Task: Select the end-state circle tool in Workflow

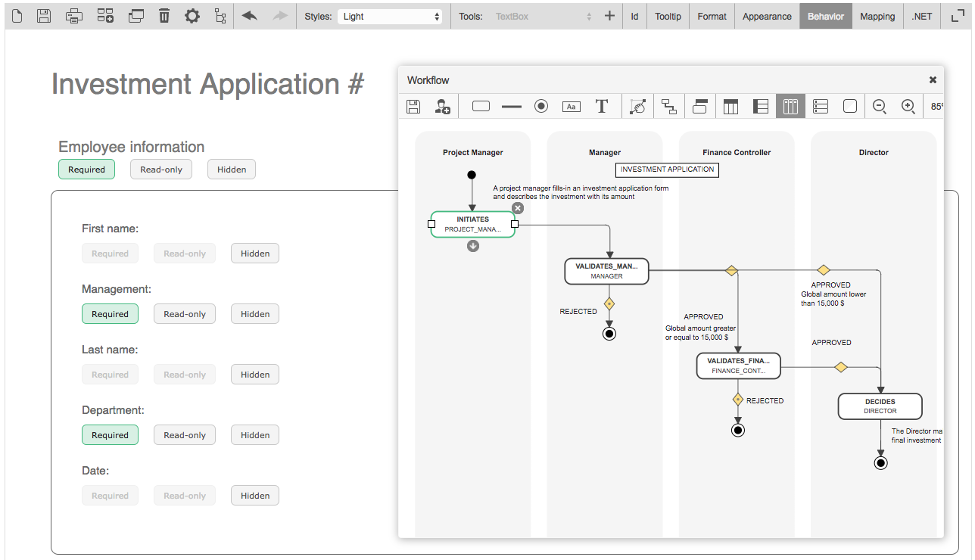Action: [x=541, y=107]
